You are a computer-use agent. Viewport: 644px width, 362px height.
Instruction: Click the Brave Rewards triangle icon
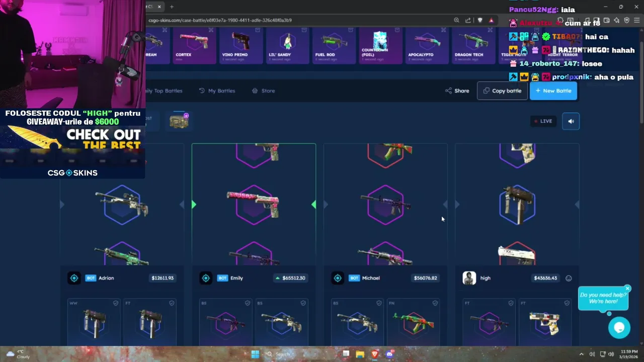point(491,20)
